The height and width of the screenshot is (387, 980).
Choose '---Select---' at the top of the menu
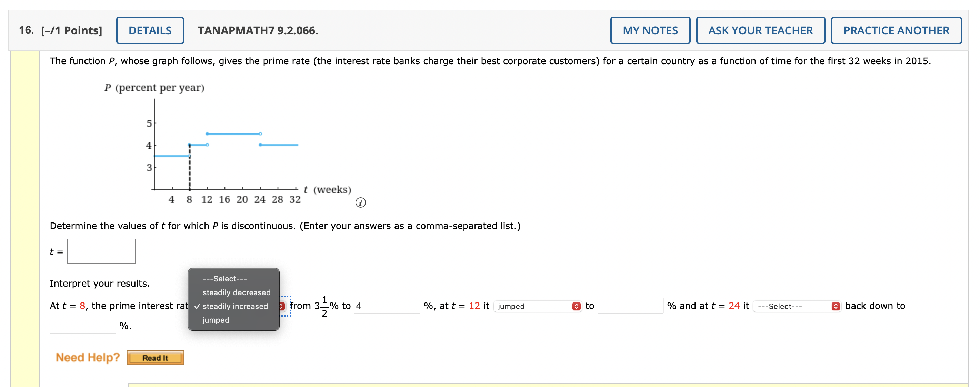coord(224,279)
